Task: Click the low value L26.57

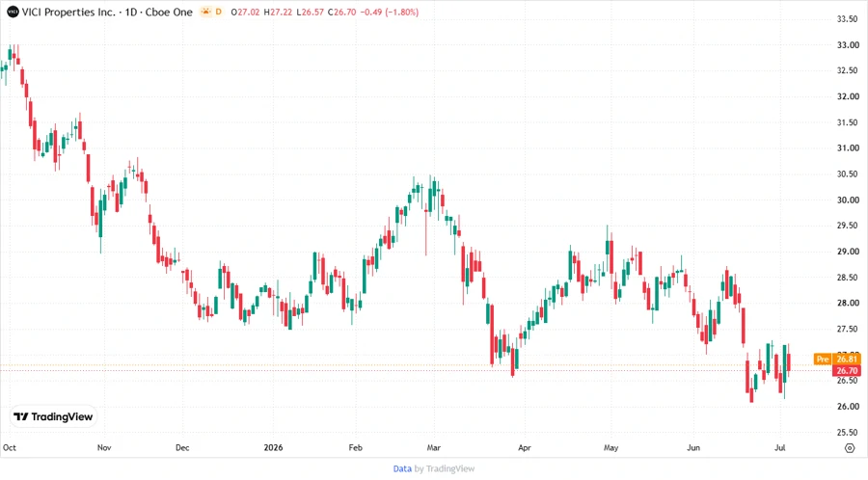Action: tap(310, 13)
